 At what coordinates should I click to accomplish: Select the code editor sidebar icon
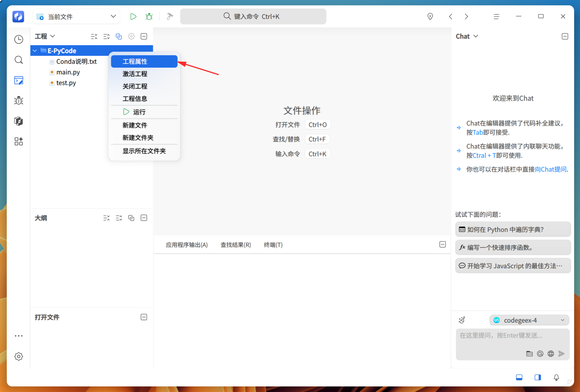pyautogui.click(x=19, y=80)
